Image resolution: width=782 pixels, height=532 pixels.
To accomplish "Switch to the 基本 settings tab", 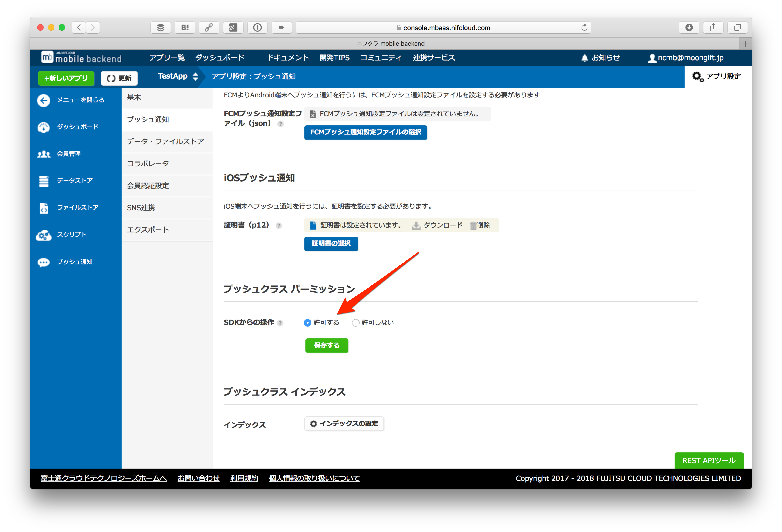I will (x=134, y=97).
